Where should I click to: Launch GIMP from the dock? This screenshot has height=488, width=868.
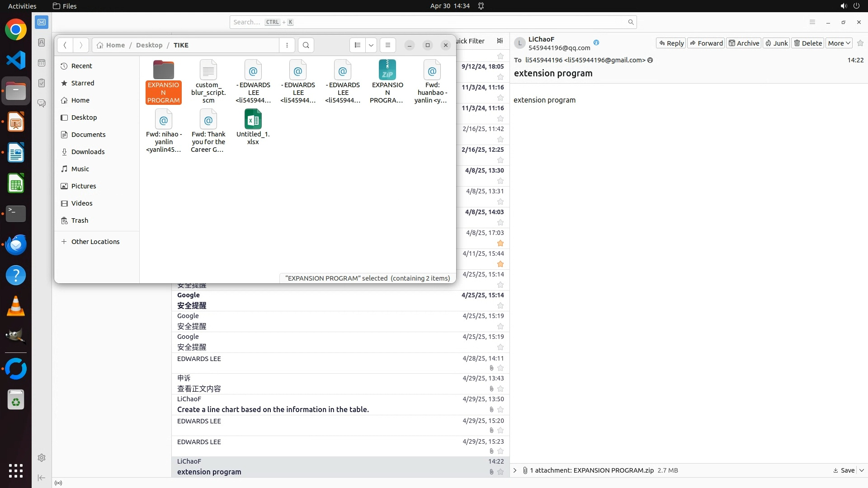[16, 337]
